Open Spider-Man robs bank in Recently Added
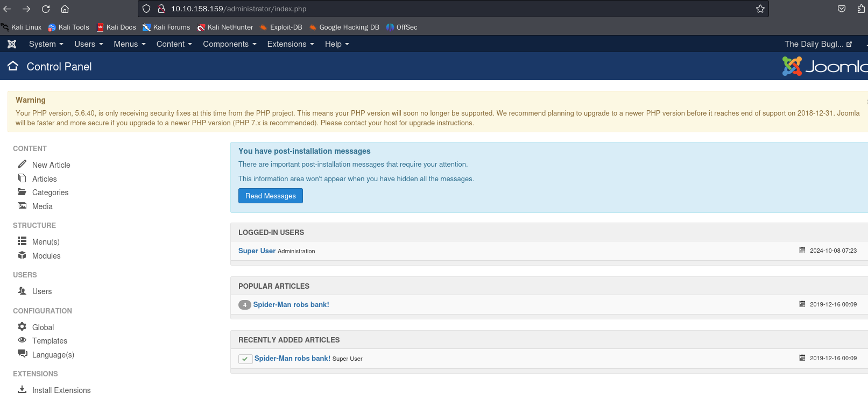 (x=292, y=358)
